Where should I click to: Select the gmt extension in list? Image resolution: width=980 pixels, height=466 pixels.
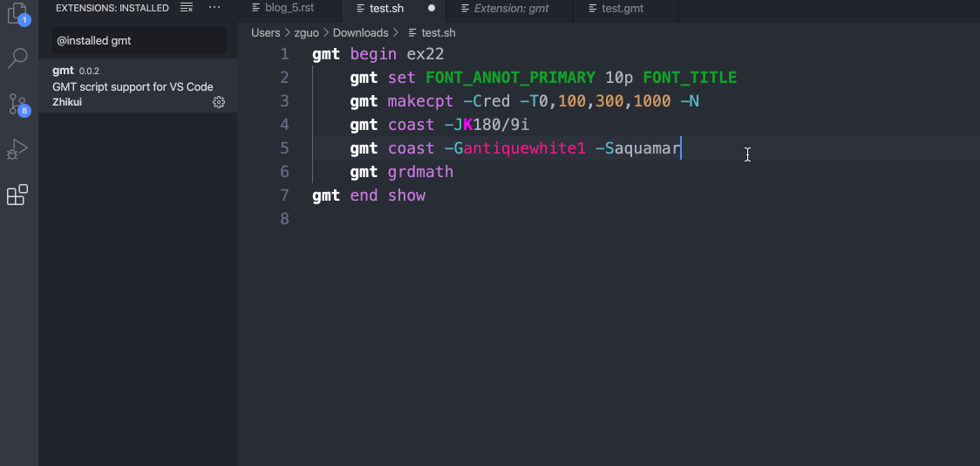138,86
